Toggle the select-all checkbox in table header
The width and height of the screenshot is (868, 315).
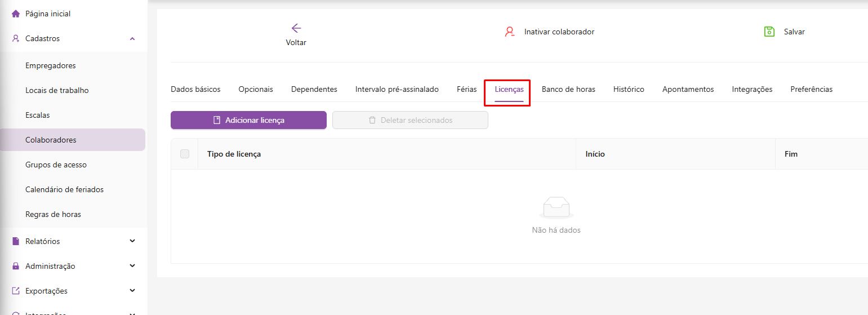pos(185,154)
